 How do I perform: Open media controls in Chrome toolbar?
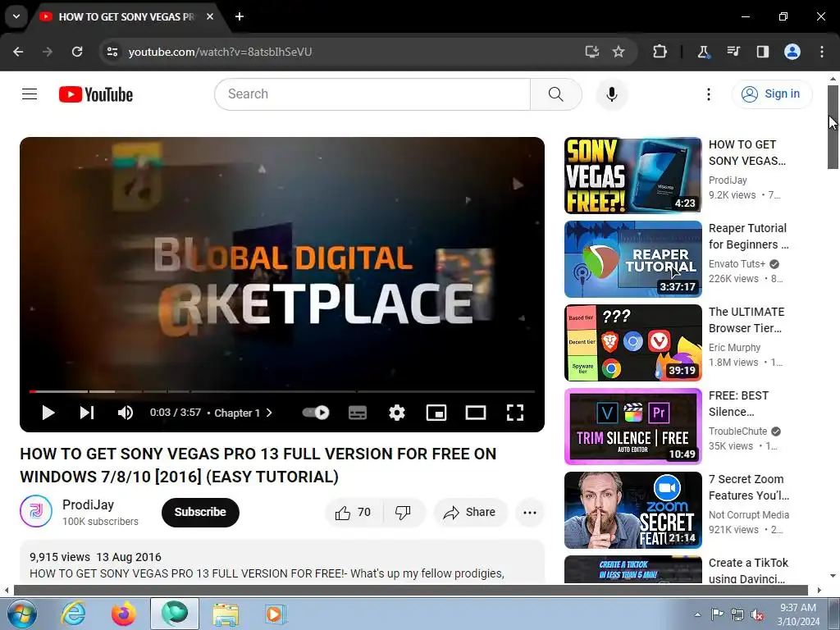[733, 52]
